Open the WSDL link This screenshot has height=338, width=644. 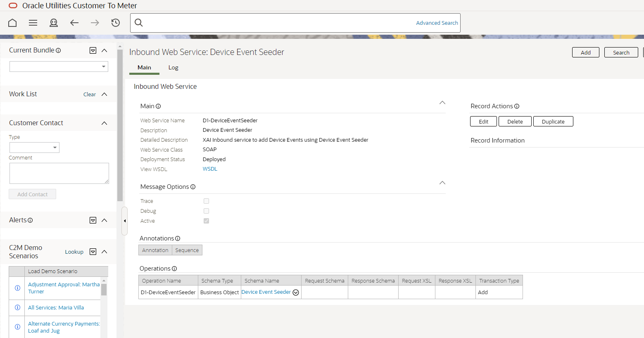210,169
